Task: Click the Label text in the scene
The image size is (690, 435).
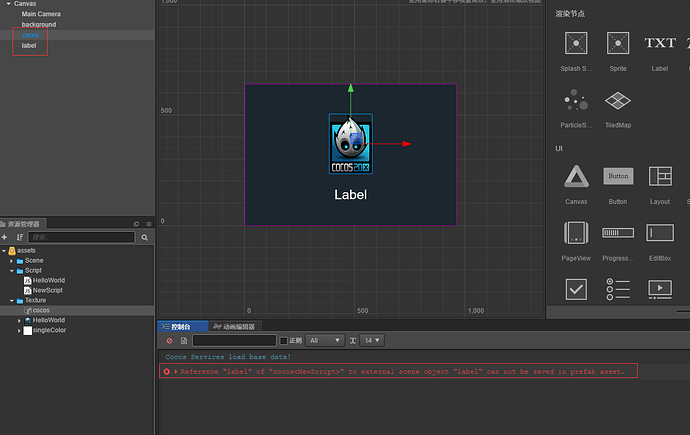Action: pos(350,195)
